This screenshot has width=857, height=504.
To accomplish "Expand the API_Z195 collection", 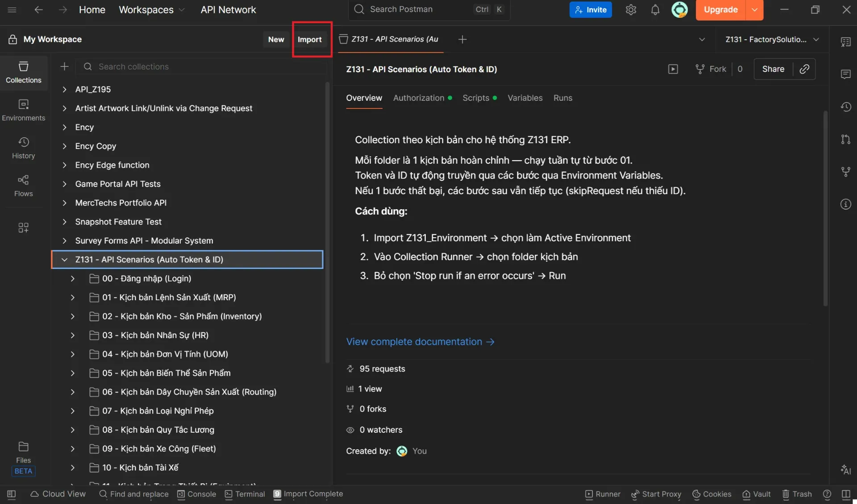I will click(64, 89).
